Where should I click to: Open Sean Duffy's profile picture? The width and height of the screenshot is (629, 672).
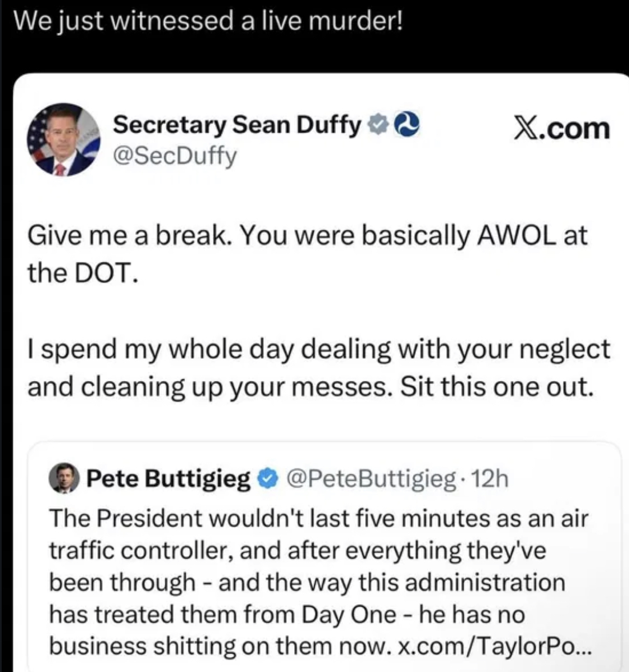tap(64, 139)
